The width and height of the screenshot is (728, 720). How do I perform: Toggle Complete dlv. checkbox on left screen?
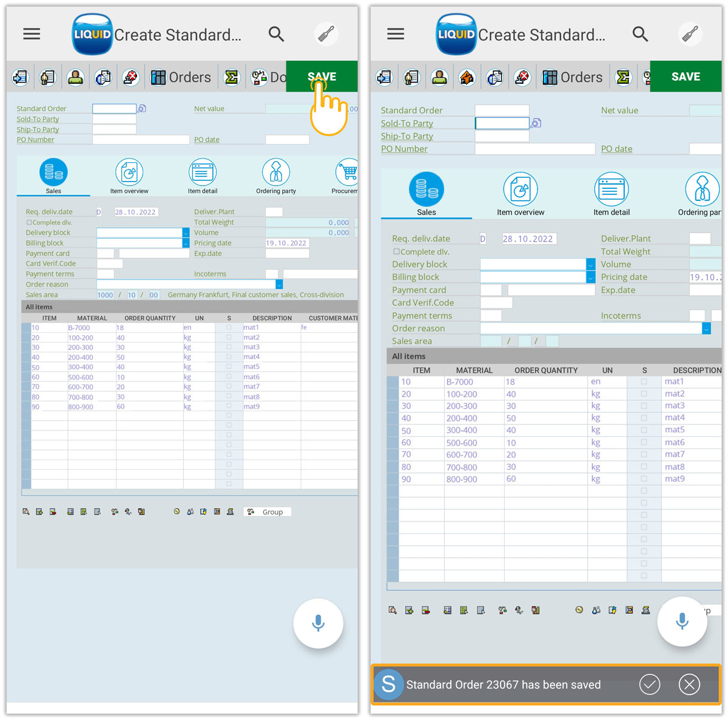[29, 223]
